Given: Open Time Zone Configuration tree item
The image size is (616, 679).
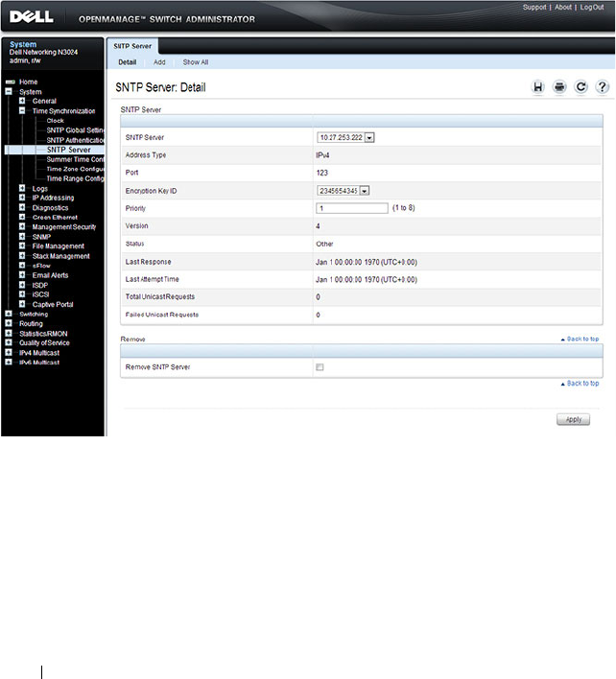Looking at the screenshot, I should 76,169.
